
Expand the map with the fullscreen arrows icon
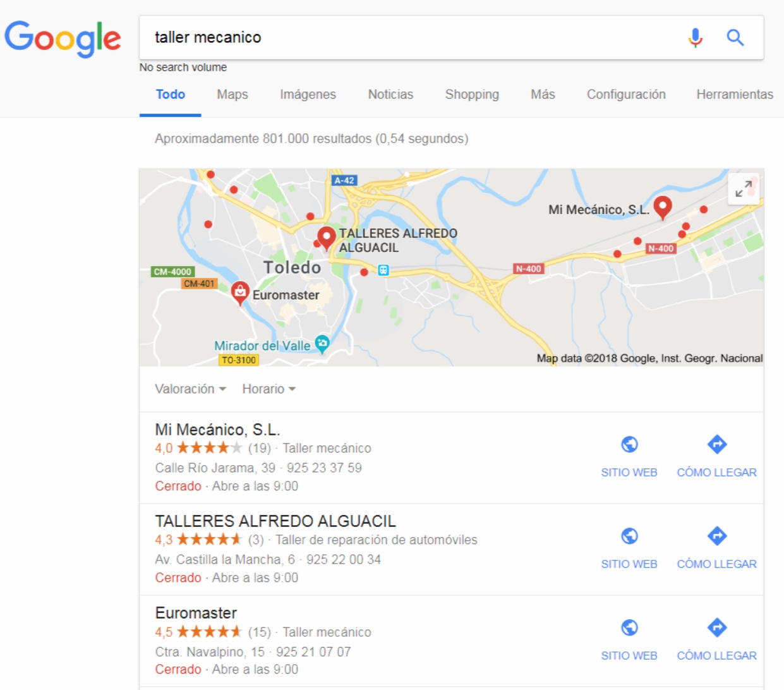[744, 188]
